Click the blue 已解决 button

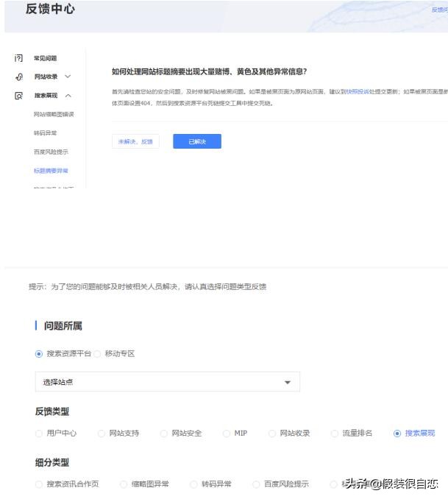pos(197,141)
